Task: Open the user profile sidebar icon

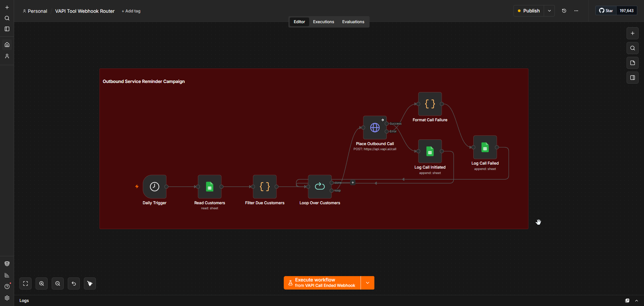Action: click(x=7, y=56)
